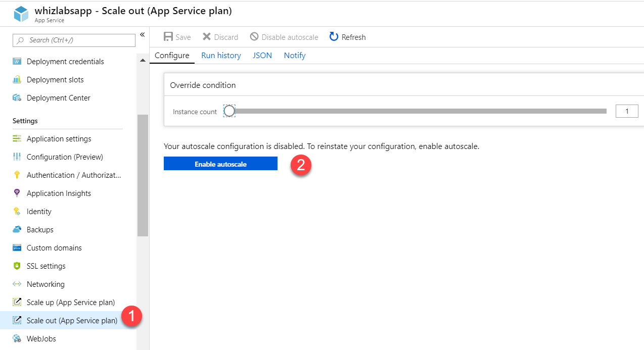Screen dimensions: 644x350
Task: Click the Override condition heading
Action: [x=203, y=85]
